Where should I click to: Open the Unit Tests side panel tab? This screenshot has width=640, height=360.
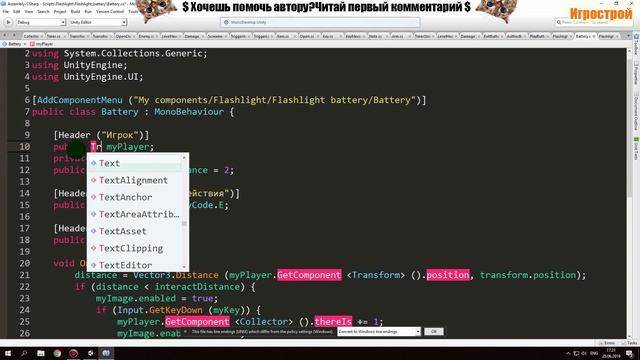636,149
